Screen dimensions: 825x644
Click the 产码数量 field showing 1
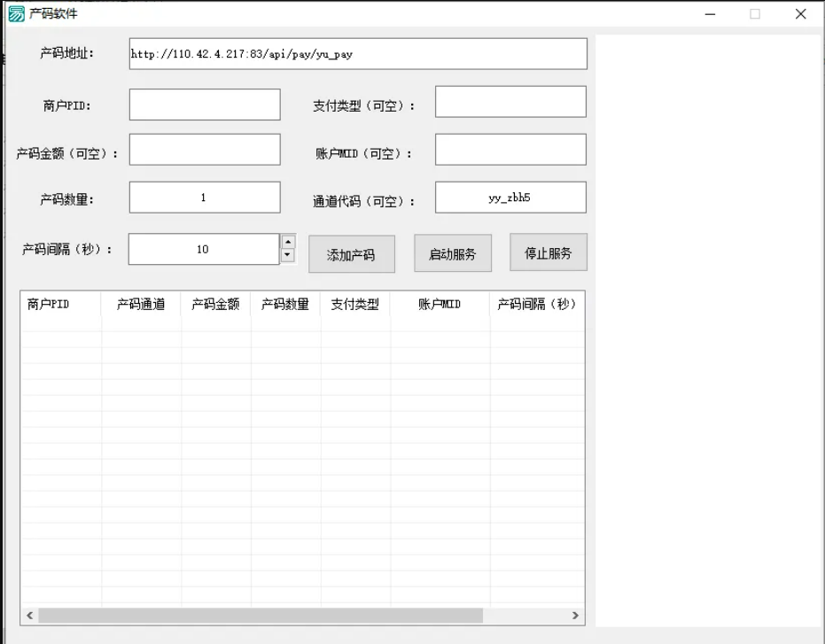pyautogui.click(x=205, y=197)
